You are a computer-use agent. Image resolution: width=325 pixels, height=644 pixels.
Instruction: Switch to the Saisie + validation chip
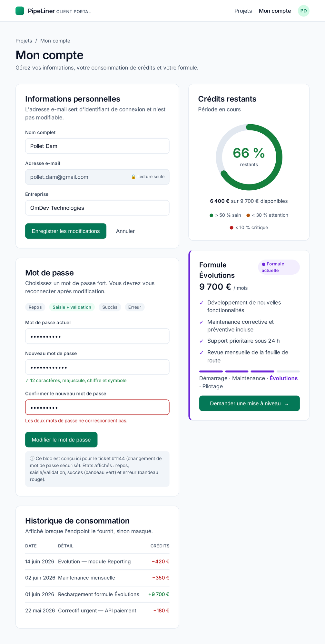pyautogui.click(x=72, y=307)
